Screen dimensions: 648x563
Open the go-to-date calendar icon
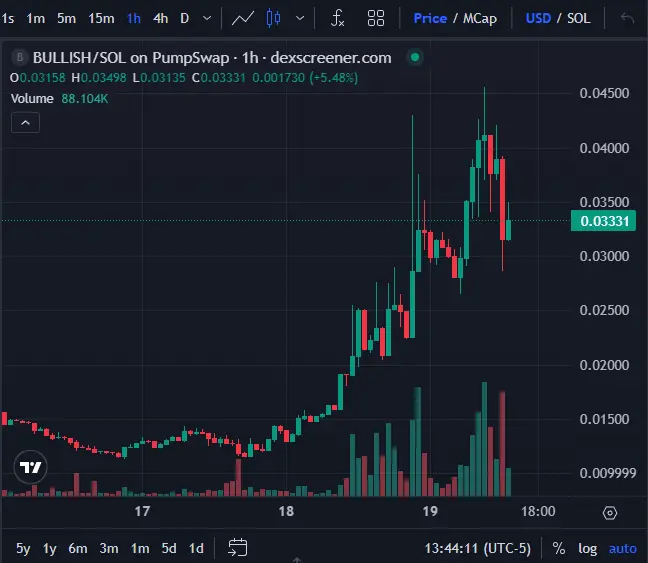(x=238, y=547)
